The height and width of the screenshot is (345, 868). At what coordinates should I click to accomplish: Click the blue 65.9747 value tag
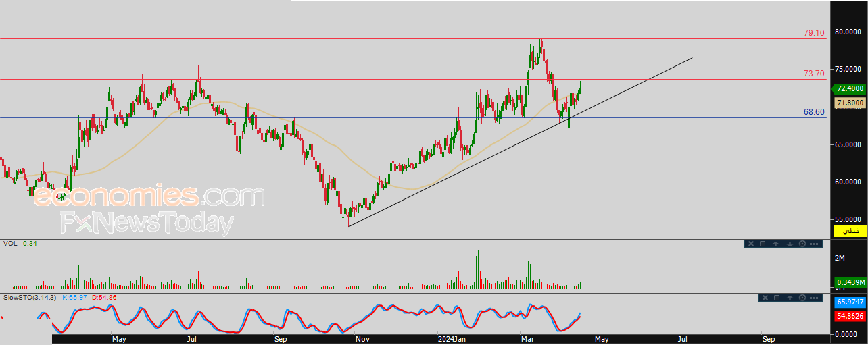[850, 302]
